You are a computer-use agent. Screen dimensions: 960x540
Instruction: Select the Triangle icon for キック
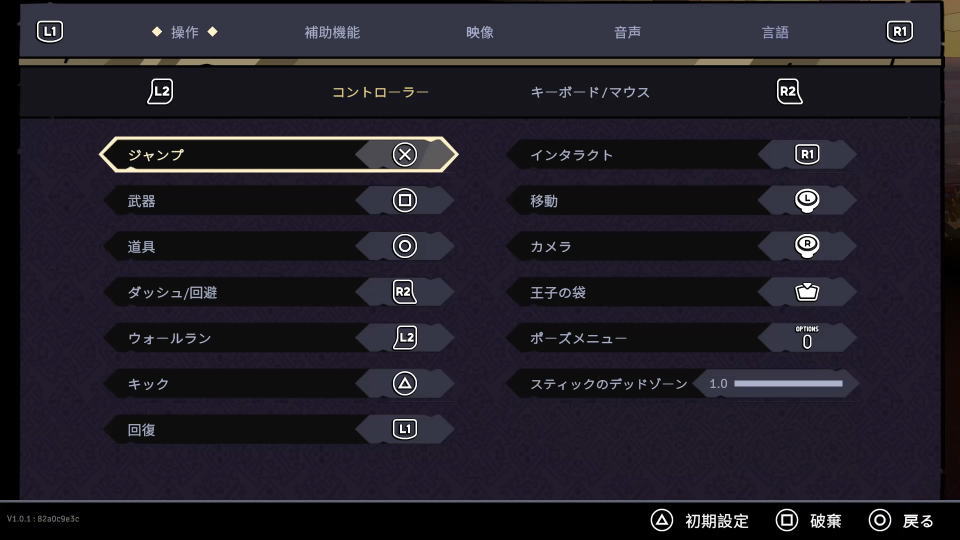pyautogui.click(x=405, y=383)
